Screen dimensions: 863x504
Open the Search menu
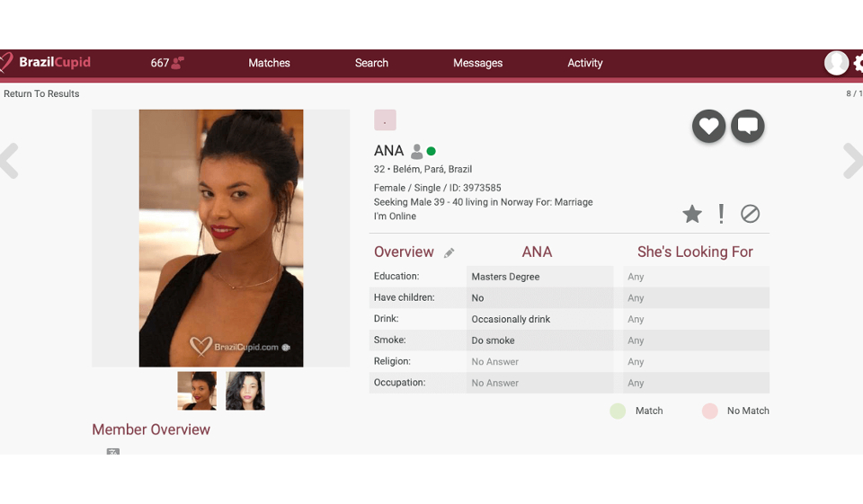371,63
